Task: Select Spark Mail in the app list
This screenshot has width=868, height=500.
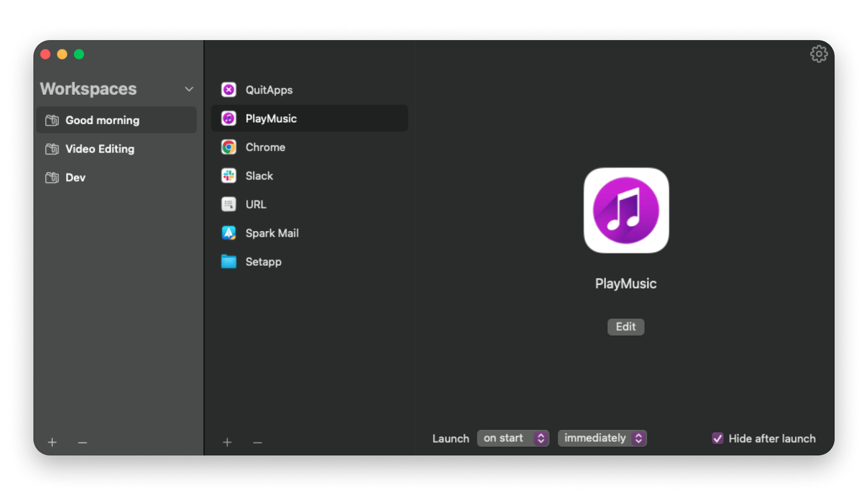Action: click(309, 233)
